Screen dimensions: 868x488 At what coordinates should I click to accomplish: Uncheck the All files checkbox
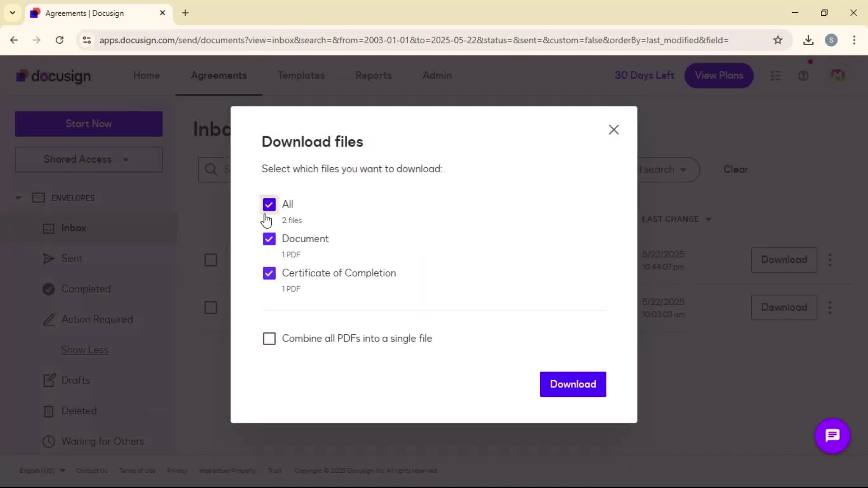[x=269, y=204]
